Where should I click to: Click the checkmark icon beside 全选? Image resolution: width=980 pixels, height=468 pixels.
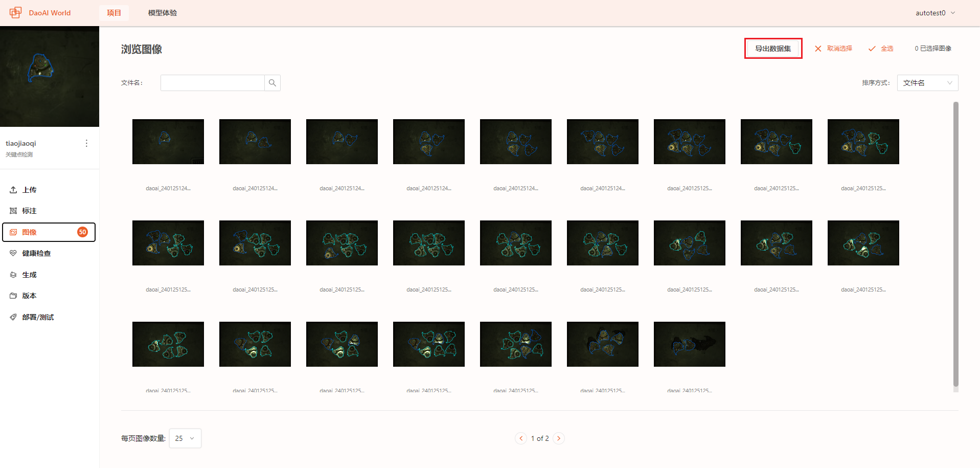coord(872,49)
